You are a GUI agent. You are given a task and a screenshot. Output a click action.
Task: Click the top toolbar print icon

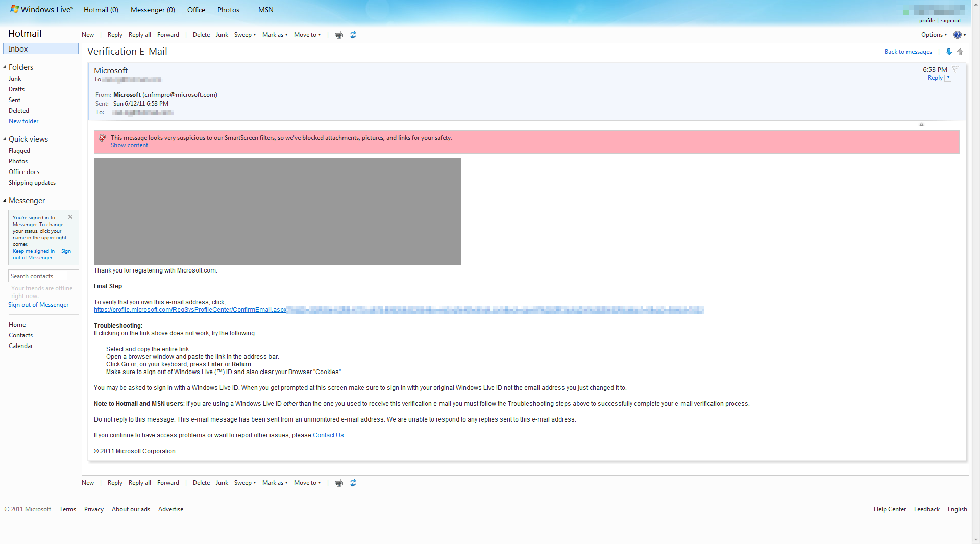(x=339, y=35)
